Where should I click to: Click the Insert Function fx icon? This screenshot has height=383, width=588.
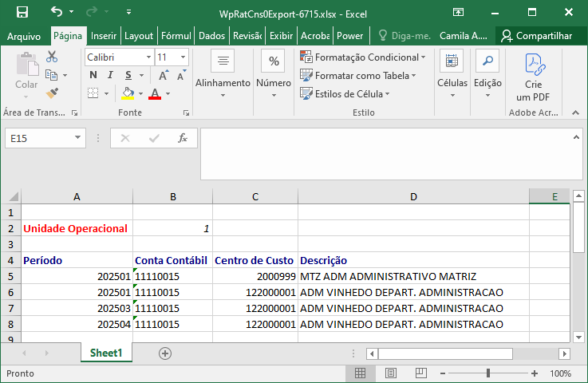coord(182,138)
